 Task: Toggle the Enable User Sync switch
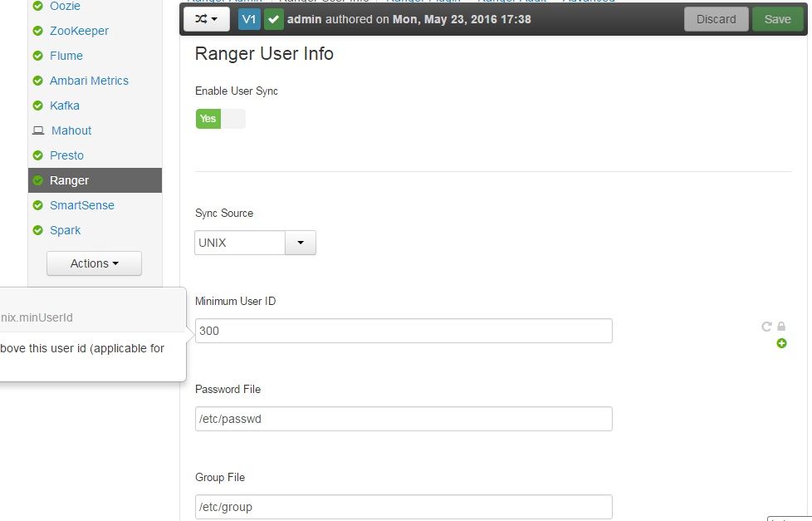221,119
